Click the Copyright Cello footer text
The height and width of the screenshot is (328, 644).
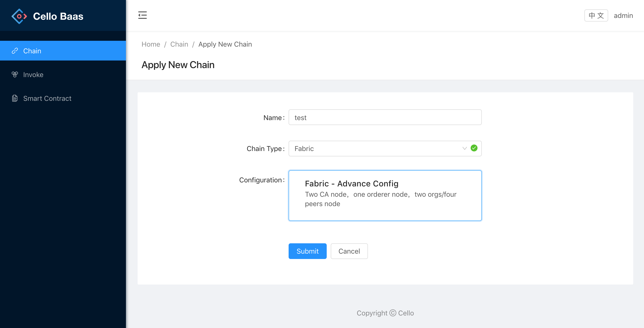click(385, 313)
